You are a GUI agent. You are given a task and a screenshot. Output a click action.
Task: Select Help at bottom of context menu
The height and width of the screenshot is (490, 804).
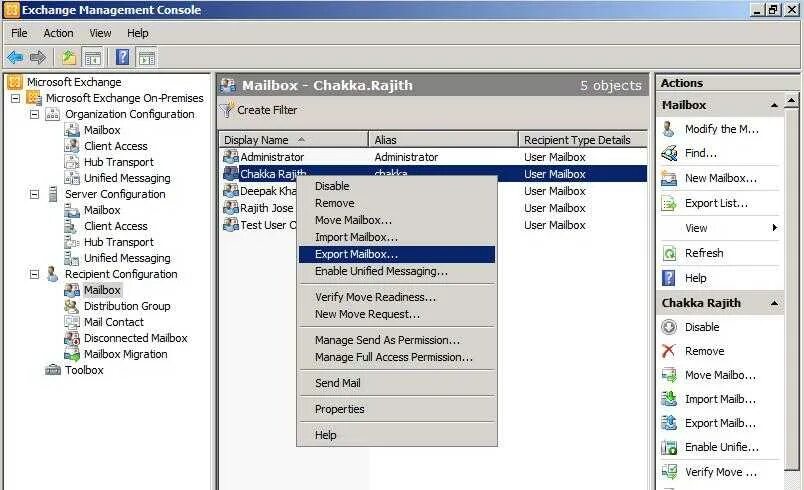point(397,435)
